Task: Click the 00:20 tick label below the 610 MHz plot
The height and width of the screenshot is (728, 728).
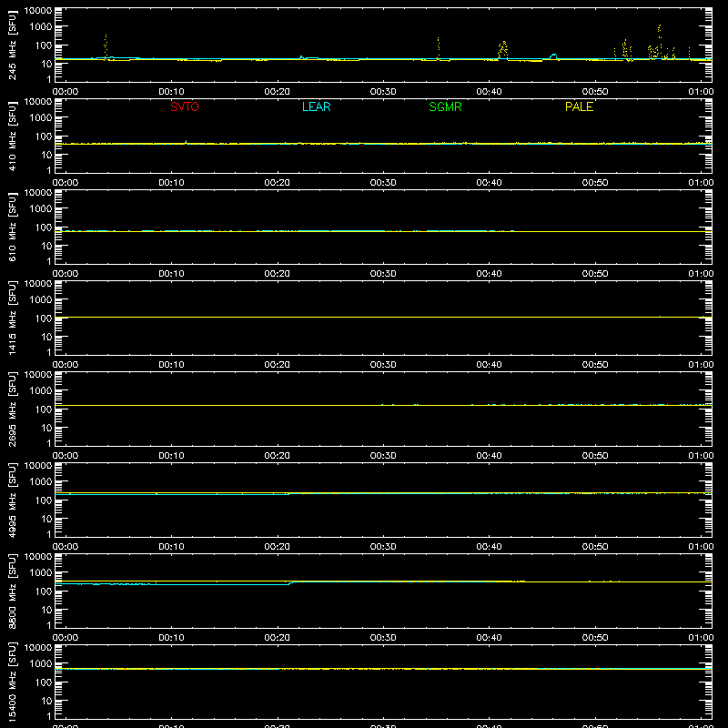Action: point(278,274)
